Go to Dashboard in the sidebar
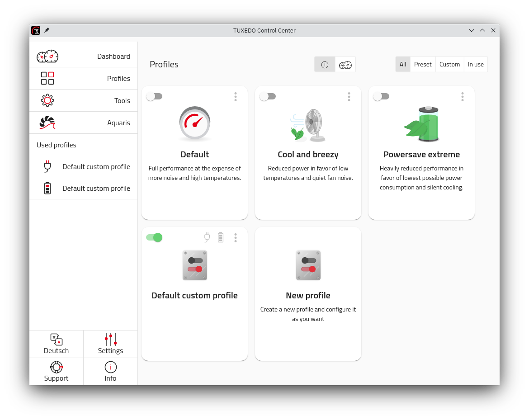This screenshot has width=529, height=420. pos(83,57)
